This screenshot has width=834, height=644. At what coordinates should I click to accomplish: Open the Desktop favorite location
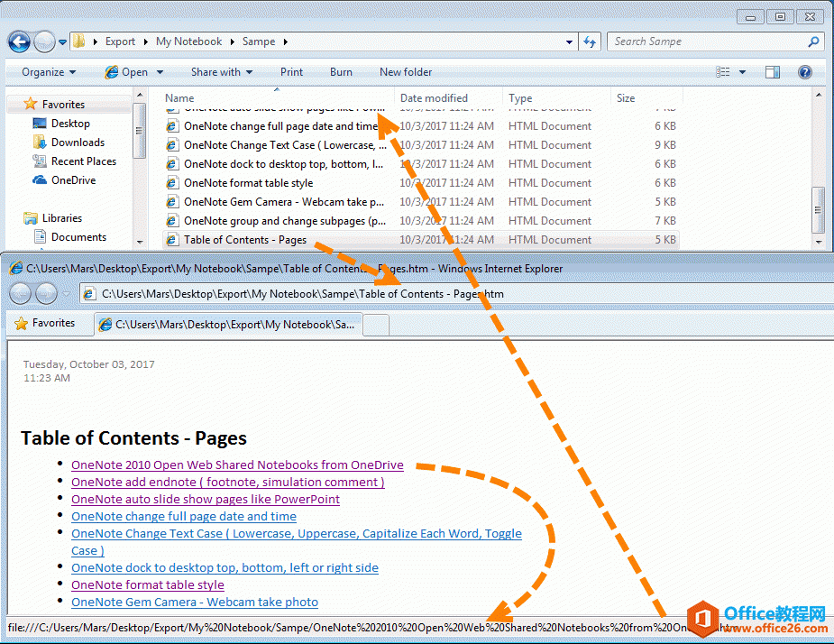click(70, 124)
